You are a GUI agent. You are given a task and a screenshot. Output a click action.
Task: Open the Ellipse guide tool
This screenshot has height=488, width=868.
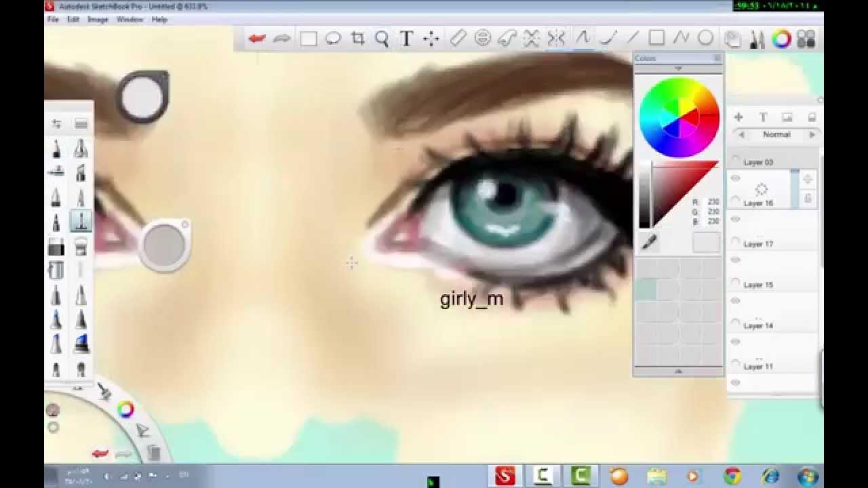pos(483,39)
